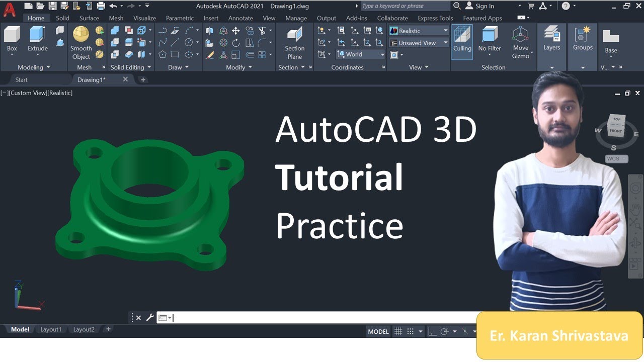Click the No Filter selection icon
Screen dimensions: 644x362
tap(490, 39)
